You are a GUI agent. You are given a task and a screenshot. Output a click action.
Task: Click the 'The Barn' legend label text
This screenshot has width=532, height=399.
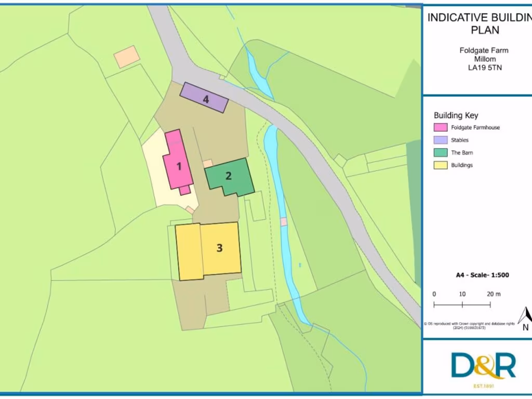coord(461,153)
